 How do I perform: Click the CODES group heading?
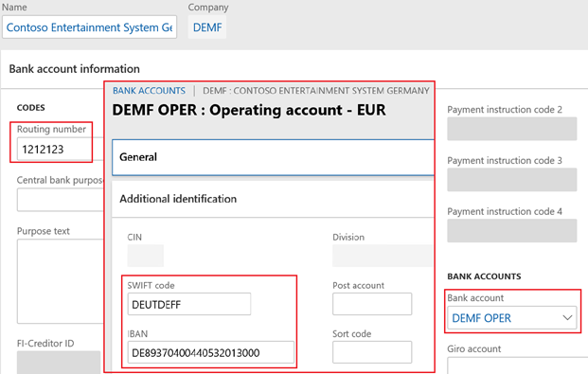click(x=30, y=108)
